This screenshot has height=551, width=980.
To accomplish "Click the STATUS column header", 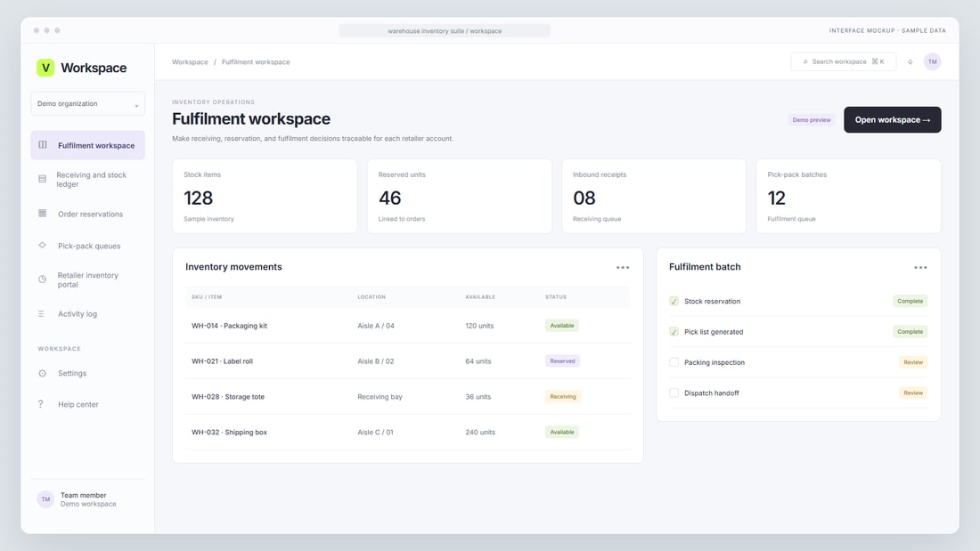I will pos(556,296).
